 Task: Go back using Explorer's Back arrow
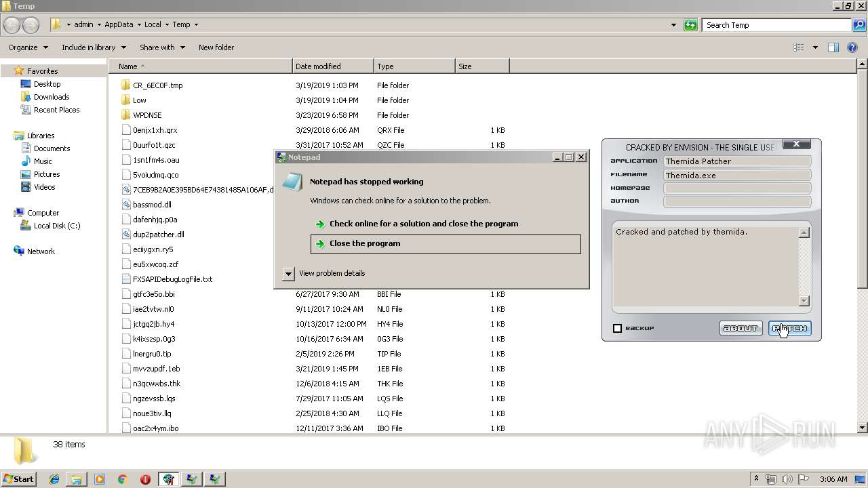pos(12,25)
